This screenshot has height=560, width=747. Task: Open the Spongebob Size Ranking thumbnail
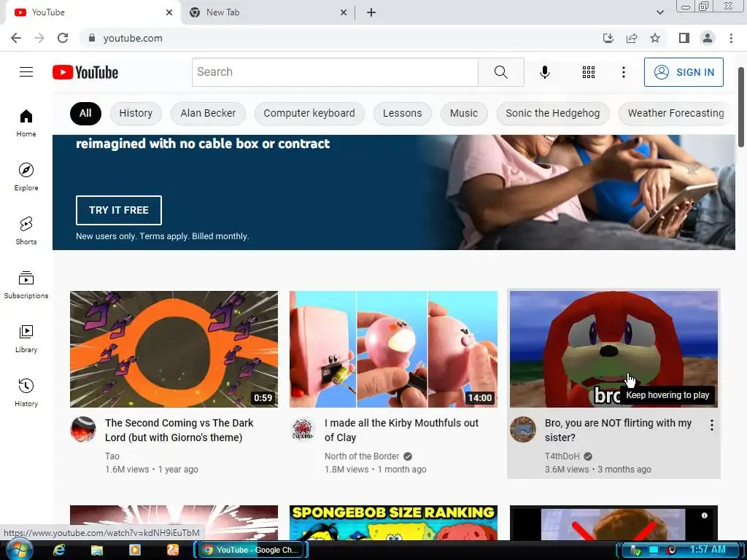[393, 522]
